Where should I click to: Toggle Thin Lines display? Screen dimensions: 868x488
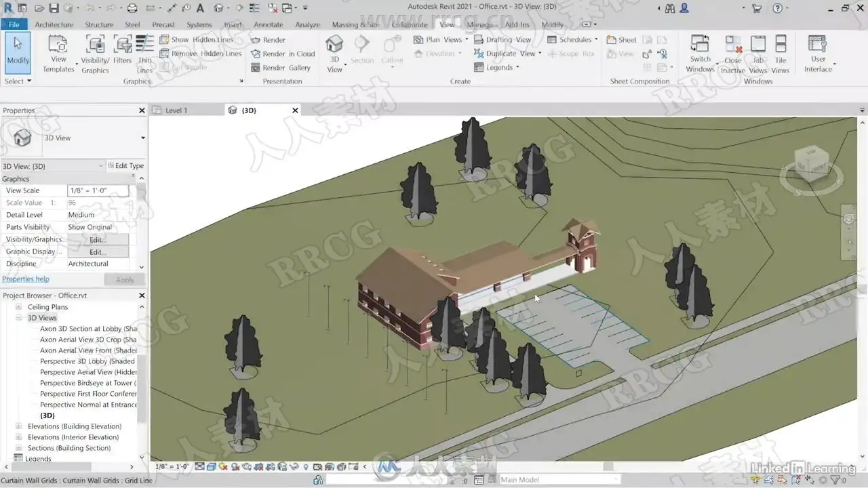[145, 54]
